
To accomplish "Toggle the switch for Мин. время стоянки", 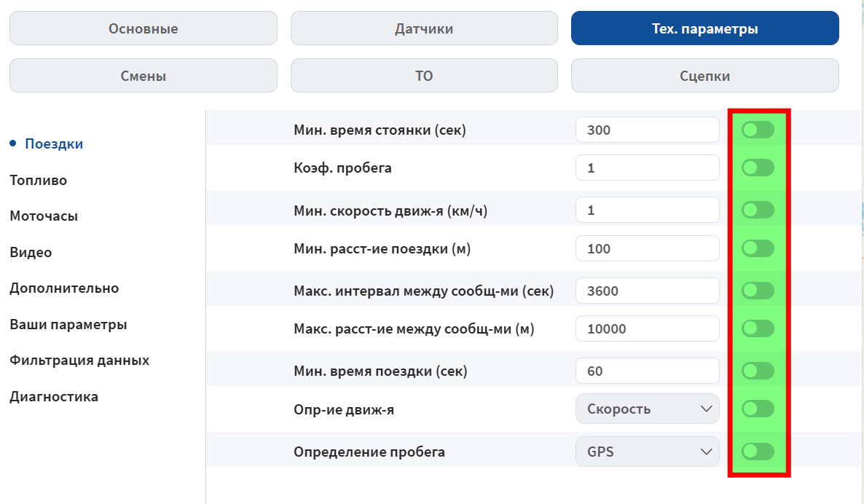I will click(x=758, y=130).
